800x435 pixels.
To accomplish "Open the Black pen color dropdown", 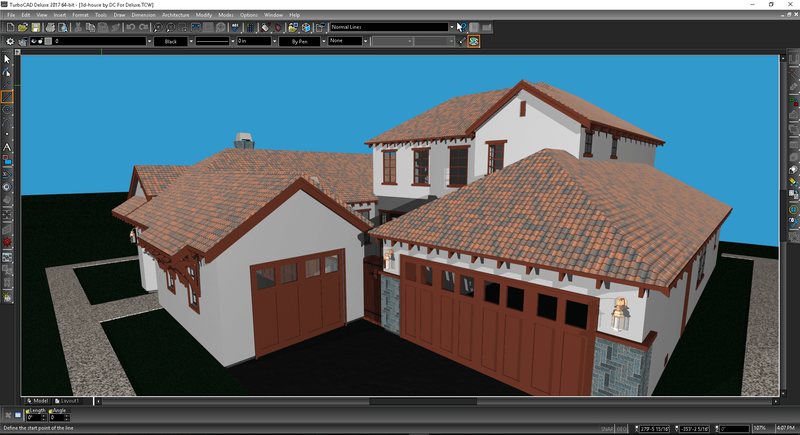I will tap(191, 41).
